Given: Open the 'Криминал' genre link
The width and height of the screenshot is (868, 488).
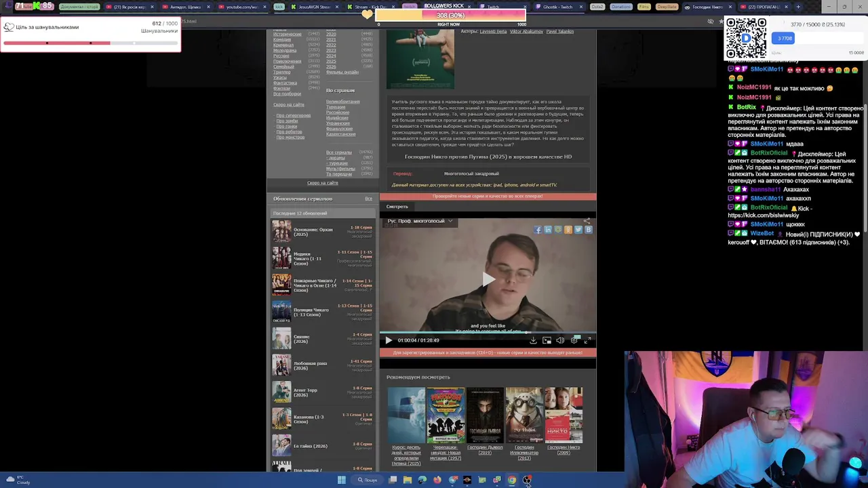Looking at the screenshot, I should 283,45.
